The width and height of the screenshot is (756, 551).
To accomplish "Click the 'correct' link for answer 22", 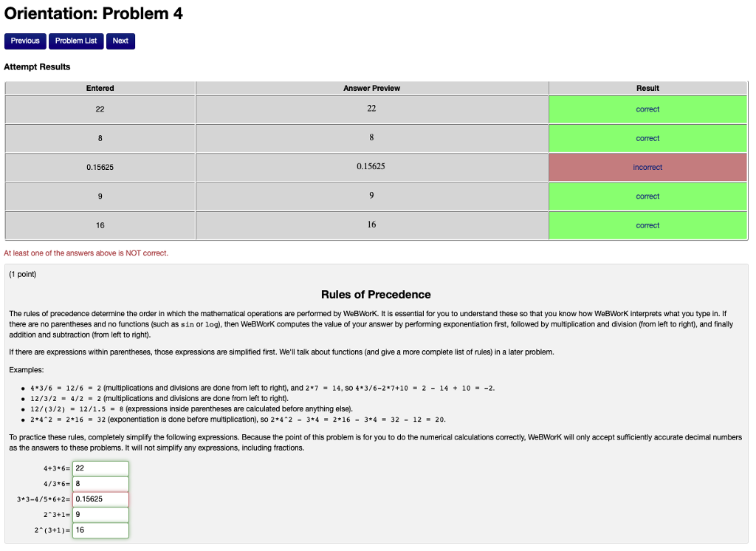I will [647, 109].
